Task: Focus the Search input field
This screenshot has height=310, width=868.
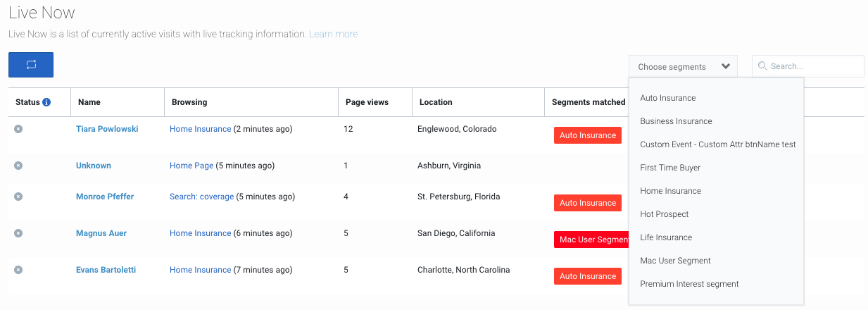Action: click(x=807, y=66)
